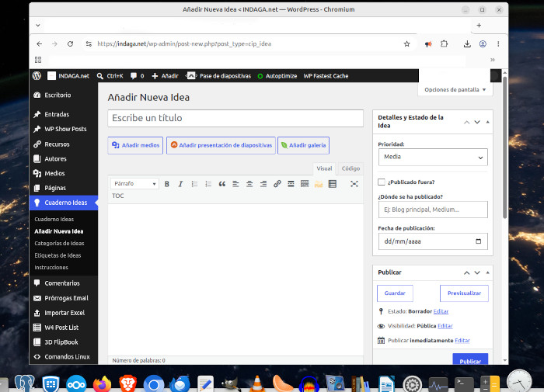The width and height of the screenshot is (544, 392).
Task: Click the blue Publicar button
Action: tap(470, 360)
